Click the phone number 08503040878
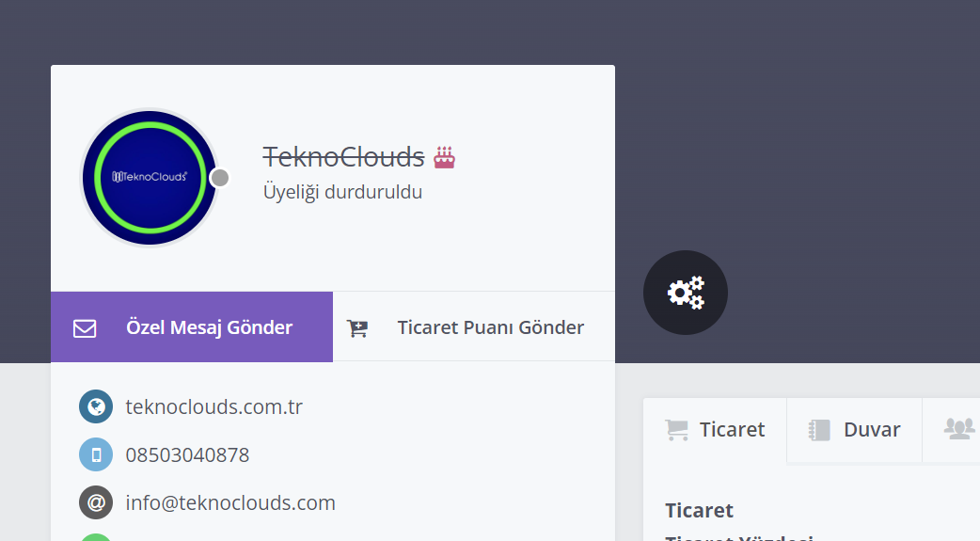 (187, 455)
